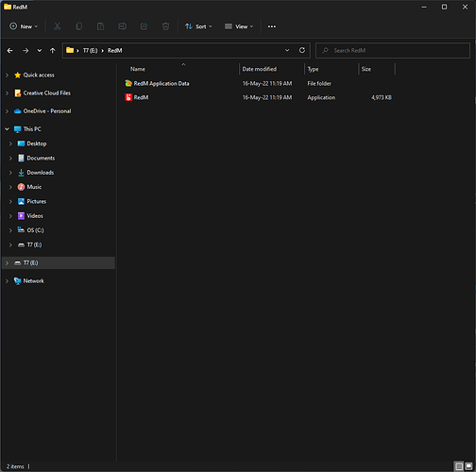
Task: Click the Delete trash icon
Action: coord(165,26)
